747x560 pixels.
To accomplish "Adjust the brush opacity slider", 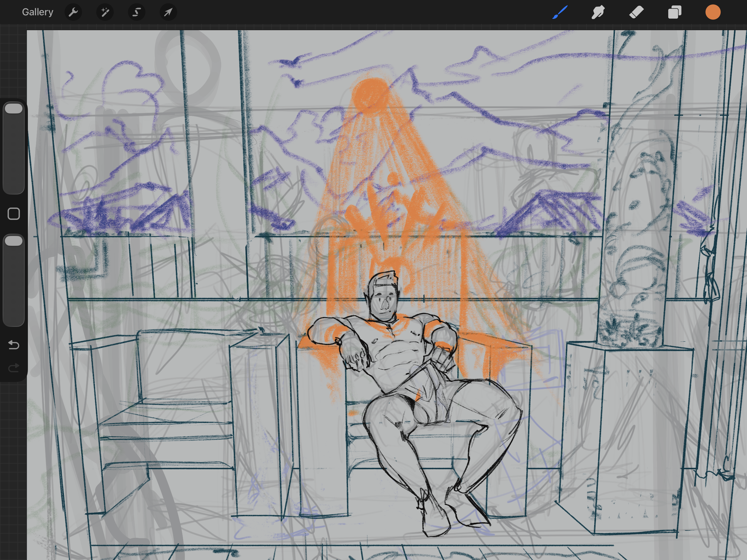I will pyautogui.click(x=14, y=280).
